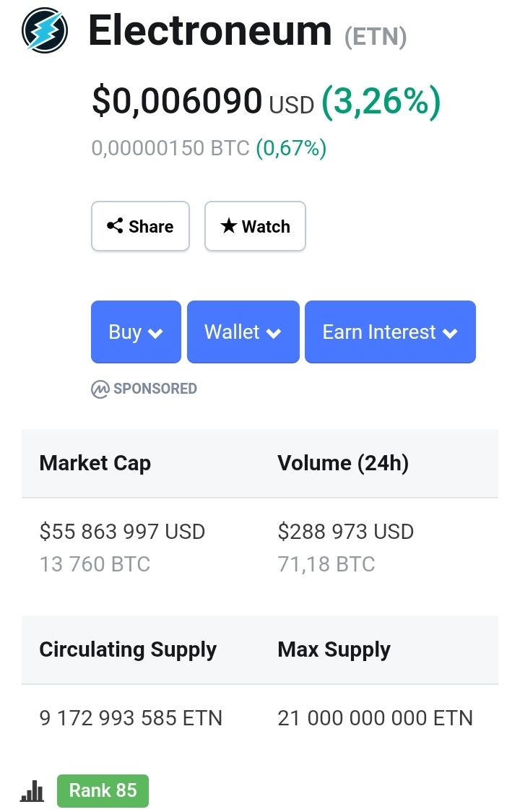Click the Buy dropdown chevron arrow
520x812 pixels.
point(155,334)
